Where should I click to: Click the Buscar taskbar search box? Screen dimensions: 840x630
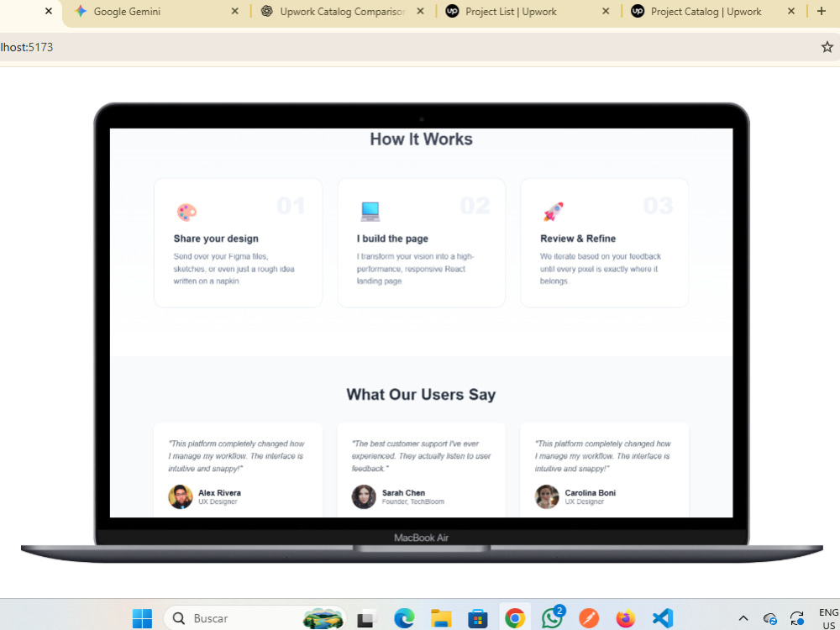pyautogui.click(x=255, y=618)
